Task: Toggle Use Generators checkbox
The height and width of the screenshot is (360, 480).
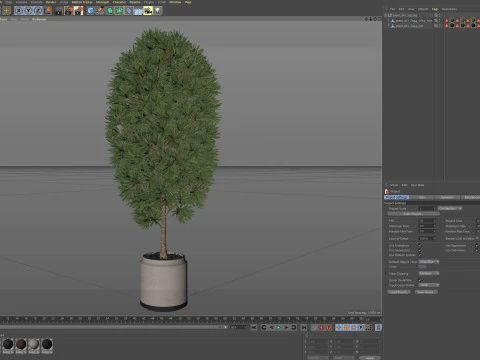Action: (x=420, y=250)
